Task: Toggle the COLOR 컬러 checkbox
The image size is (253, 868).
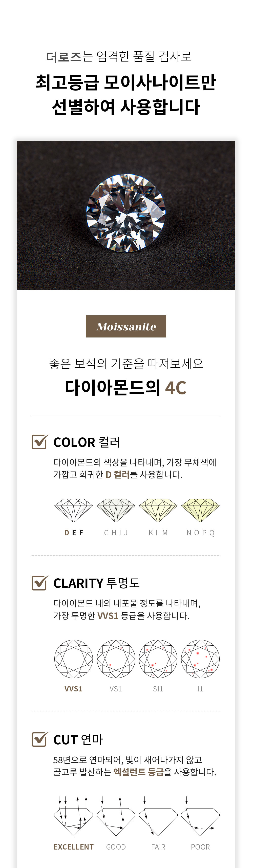Action: pyautogui.click(x=39, y=442)
